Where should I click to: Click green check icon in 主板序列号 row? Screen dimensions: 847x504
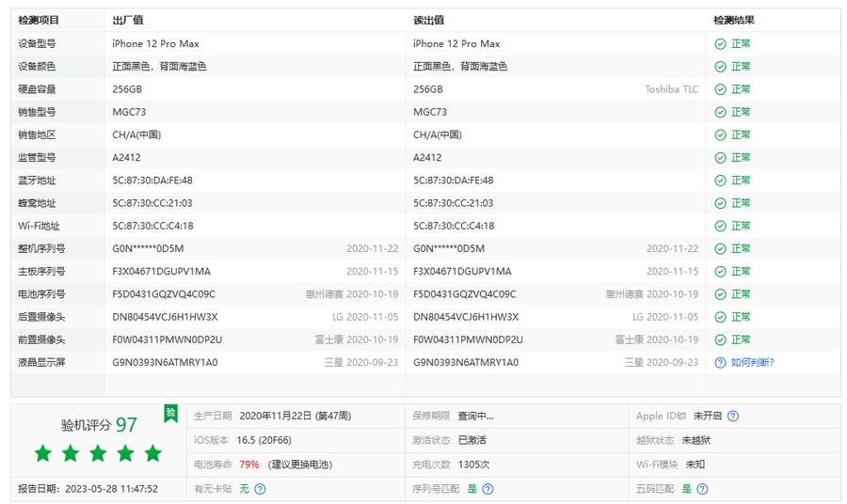720,272
